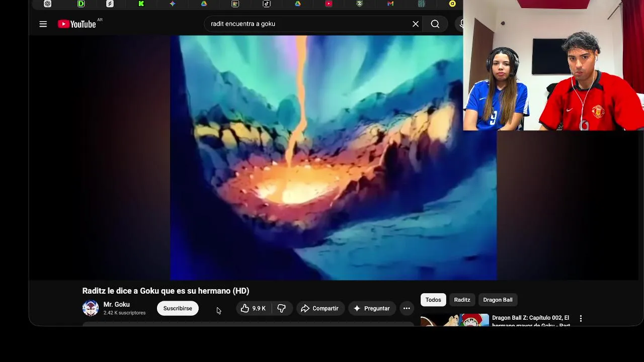Share the video via Compartir
This screenshot has width=644, height=362.
[320, 308]
